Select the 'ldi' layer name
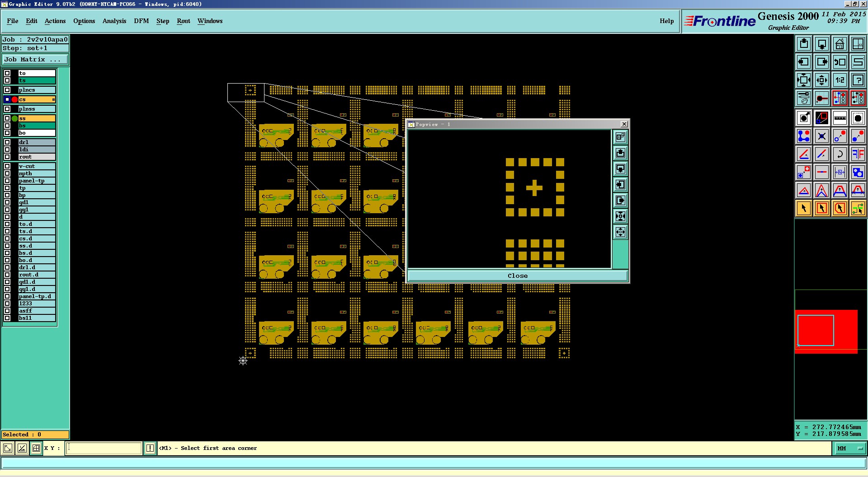This screenshot has height=477, width=868. point(37,150)
